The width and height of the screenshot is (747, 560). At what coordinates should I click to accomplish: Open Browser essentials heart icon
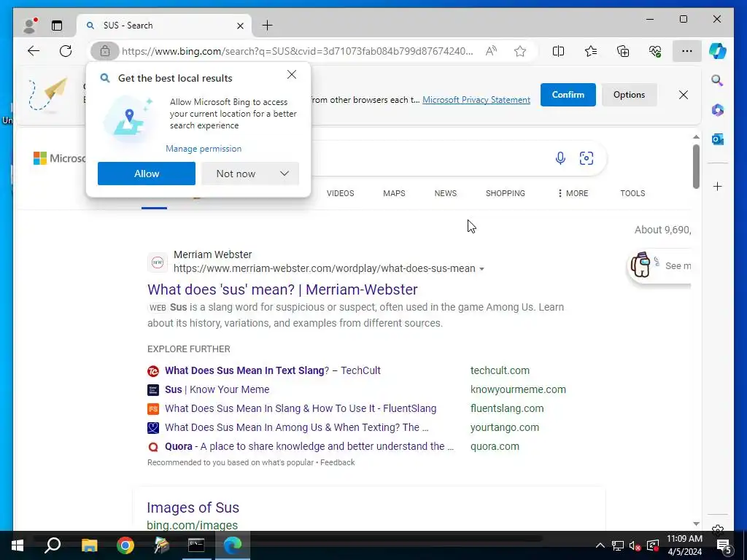(x=655, y=51)
